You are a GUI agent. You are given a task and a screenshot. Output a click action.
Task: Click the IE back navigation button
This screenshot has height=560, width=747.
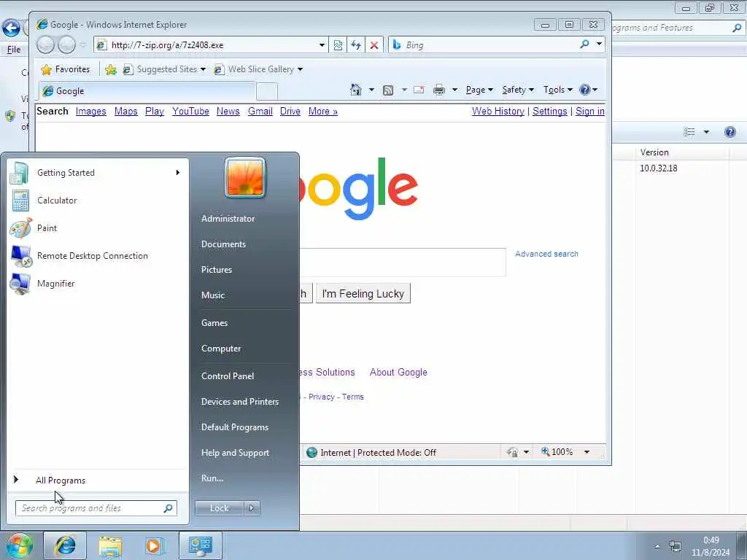[46, 45]
